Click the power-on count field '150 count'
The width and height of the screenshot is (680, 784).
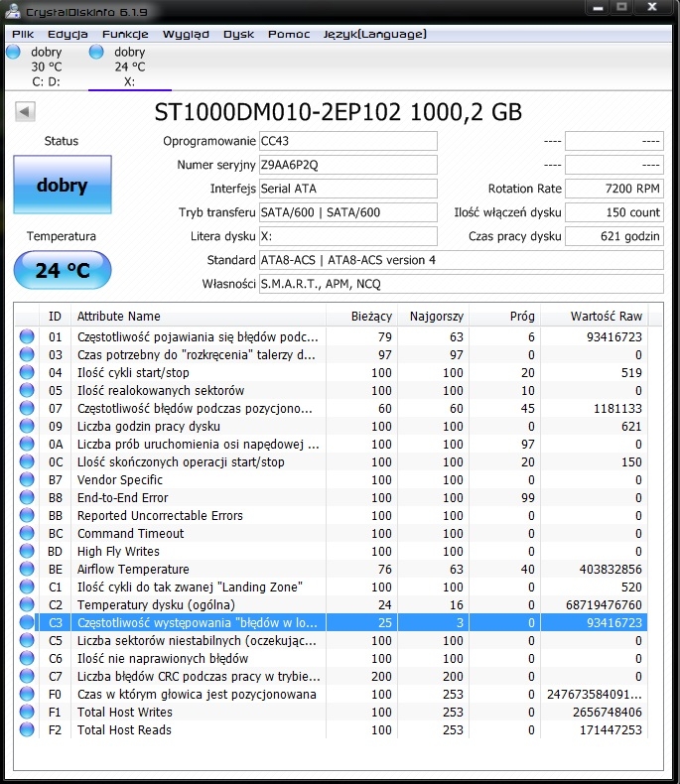click(x=614, y=212)
